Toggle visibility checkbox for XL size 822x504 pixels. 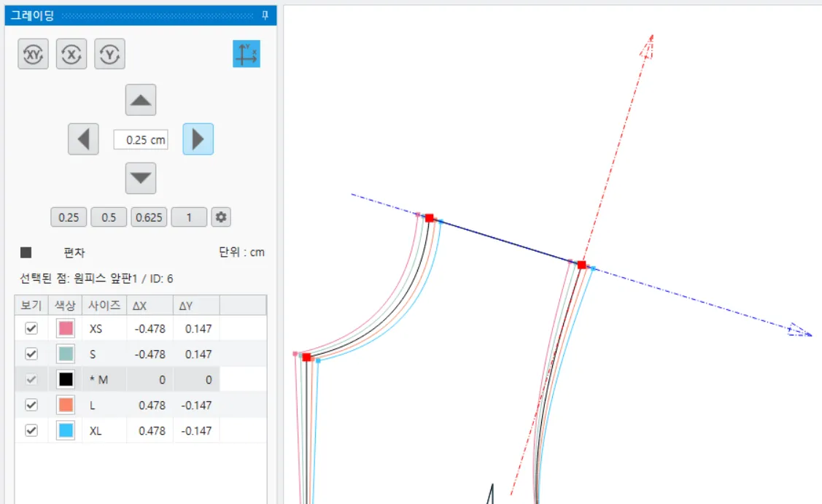coord(31,430)
